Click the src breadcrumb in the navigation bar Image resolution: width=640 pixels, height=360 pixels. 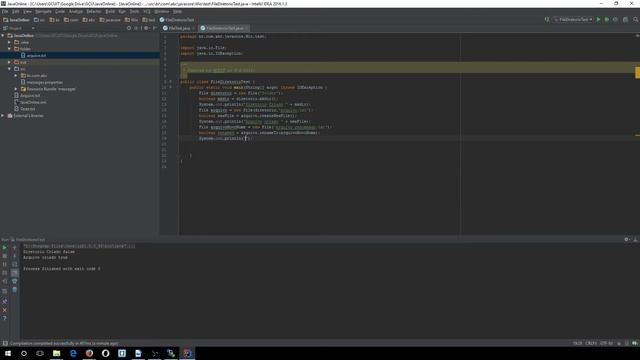(x=39, y=20)
